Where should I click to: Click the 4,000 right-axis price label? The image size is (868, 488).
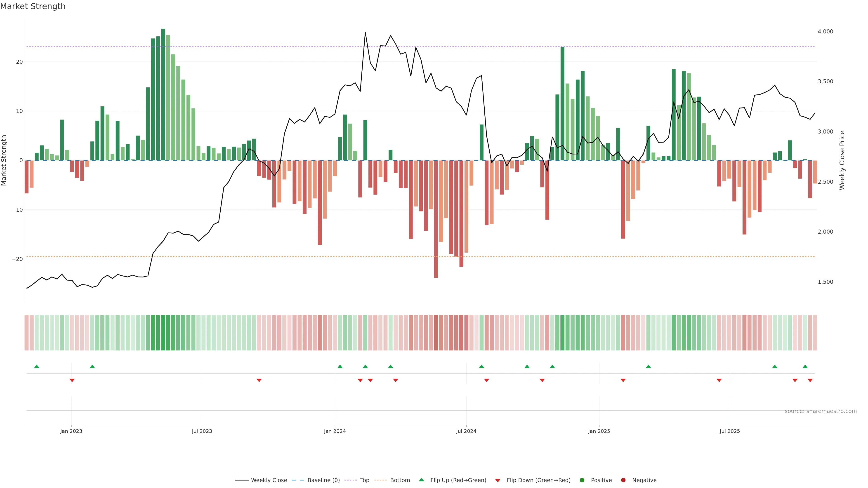coord(825,32)
